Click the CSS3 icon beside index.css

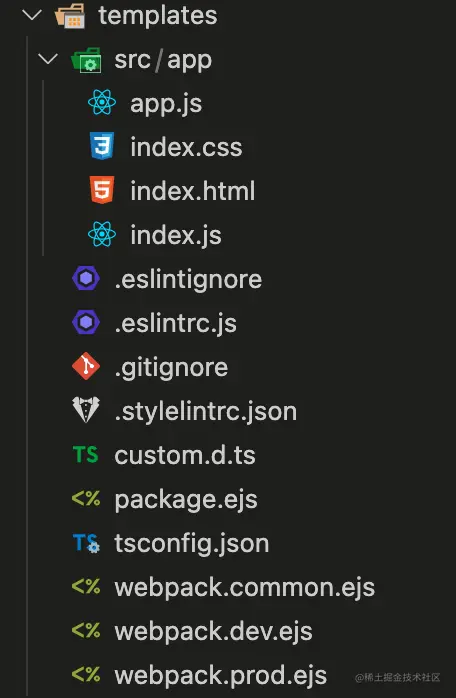click(x=102, y=146)
